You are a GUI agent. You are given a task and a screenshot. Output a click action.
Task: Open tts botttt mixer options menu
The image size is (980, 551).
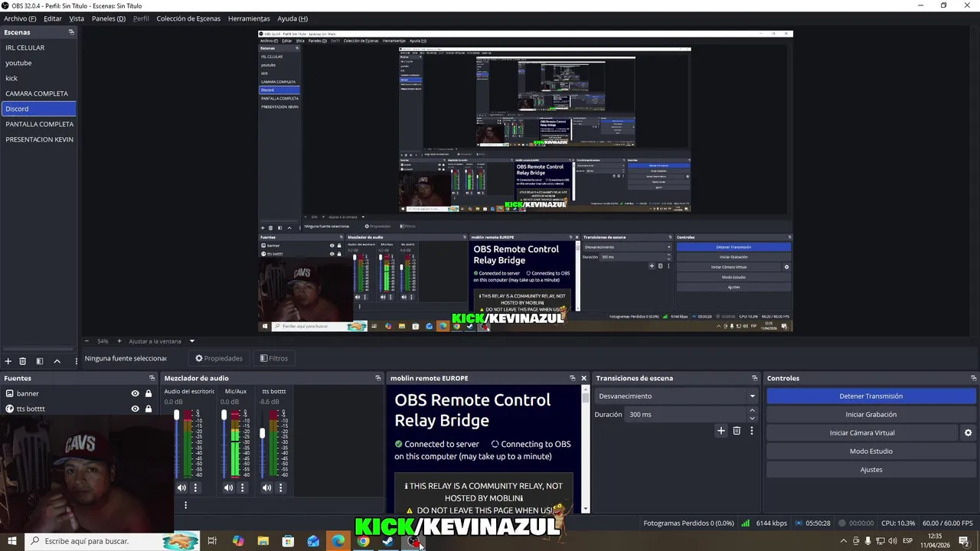280,487
